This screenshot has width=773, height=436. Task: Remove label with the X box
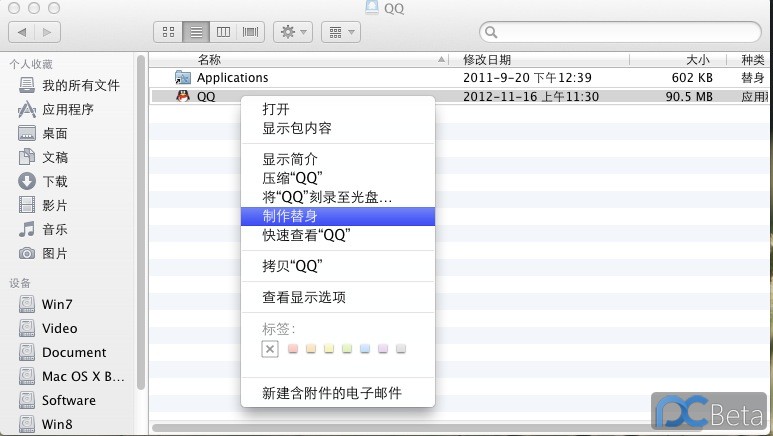click(x=270, y=349)
